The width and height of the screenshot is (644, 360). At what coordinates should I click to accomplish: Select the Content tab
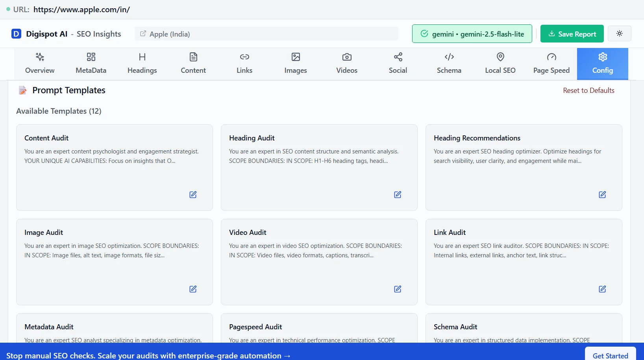pos(193,64)
